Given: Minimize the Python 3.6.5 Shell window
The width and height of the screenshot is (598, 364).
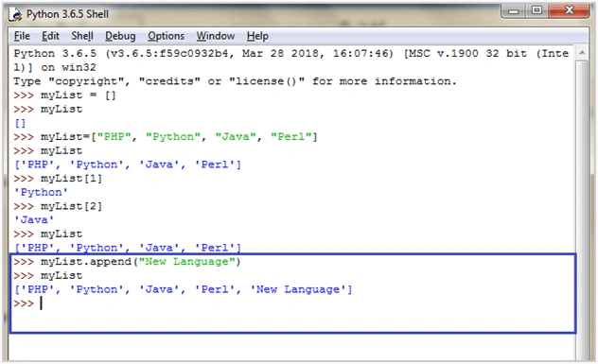Looking at the screenshot, I should [x=514, y=11].
